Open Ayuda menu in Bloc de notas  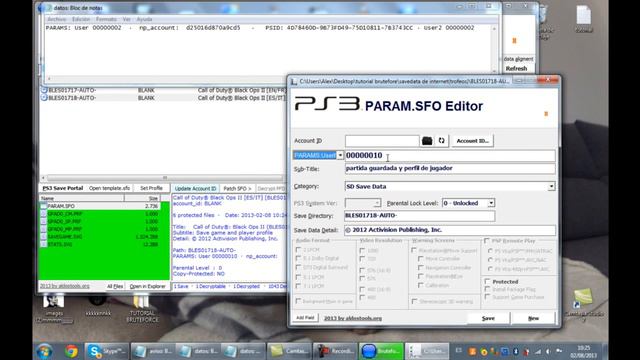coord(144,19)
